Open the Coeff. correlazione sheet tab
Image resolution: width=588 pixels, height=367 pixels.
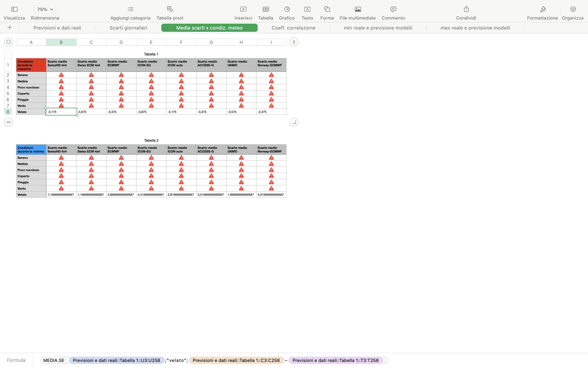293,28
